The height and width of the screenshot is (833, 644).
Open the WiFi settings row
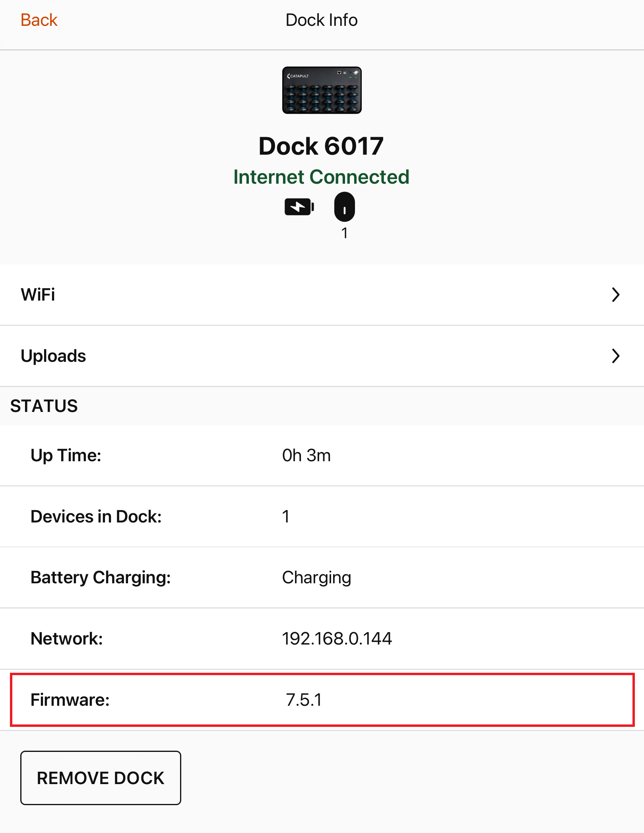tap(322, 295)
